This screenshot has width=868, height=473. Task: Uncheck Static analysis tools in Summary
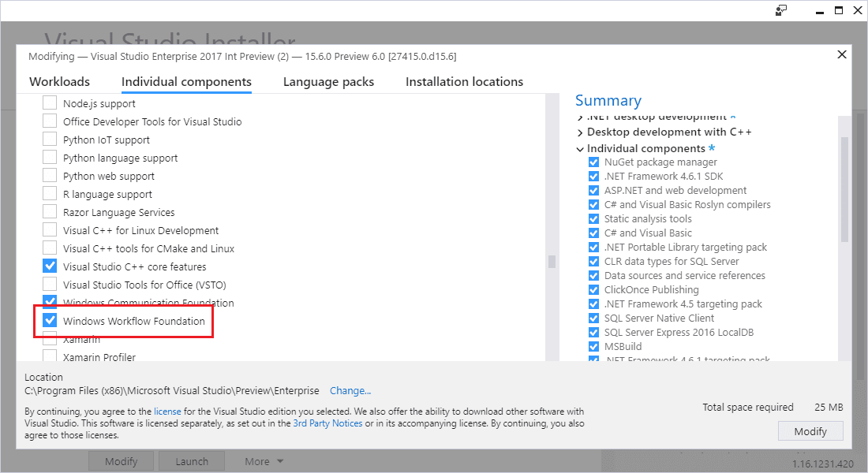click(593, 219)
